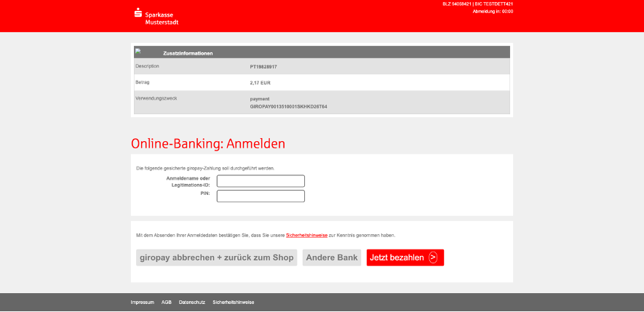Open the Datenschutz footer link

click(x=192, y=303)
